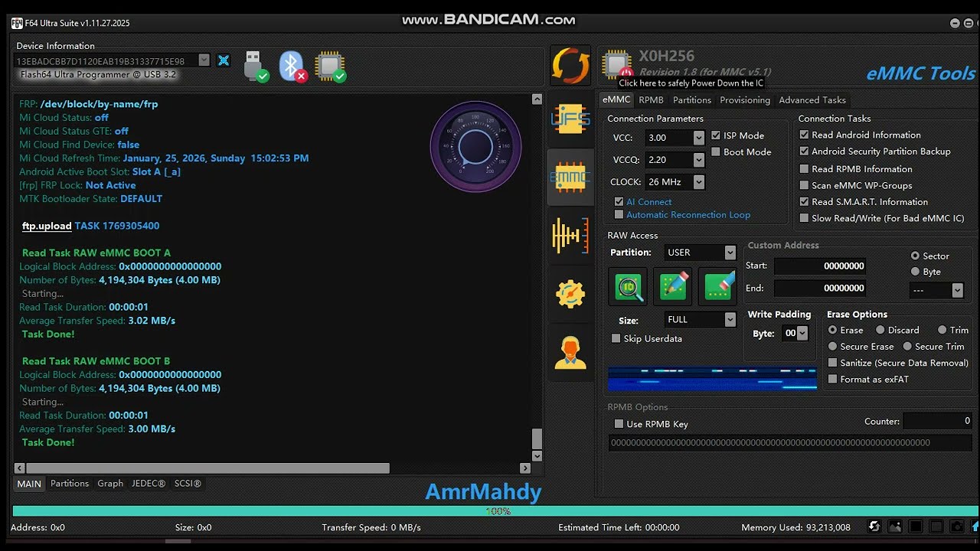Click the programmer chip status icon

[330, 67]
